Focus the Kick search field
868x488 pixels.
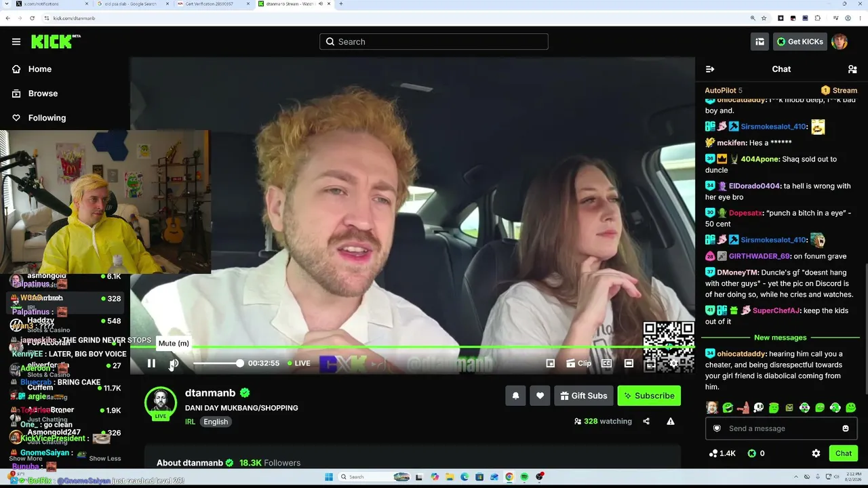click(434, 42)
